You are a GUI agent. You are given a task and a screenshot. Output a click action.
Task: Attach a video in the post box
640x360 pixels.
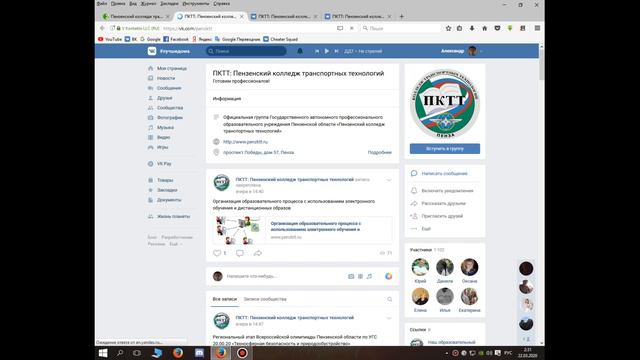[x=360, y=276]
